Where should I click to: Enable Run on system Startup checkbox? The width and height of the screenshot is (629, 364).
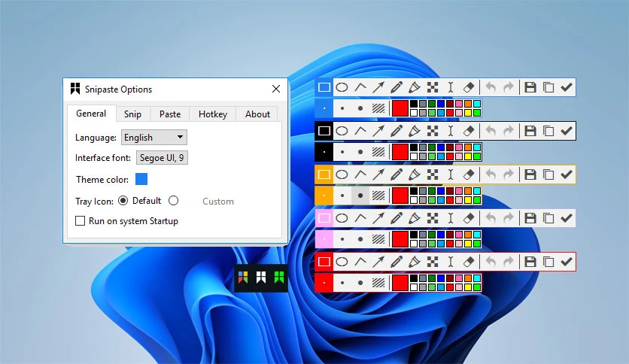coord(81,221)
